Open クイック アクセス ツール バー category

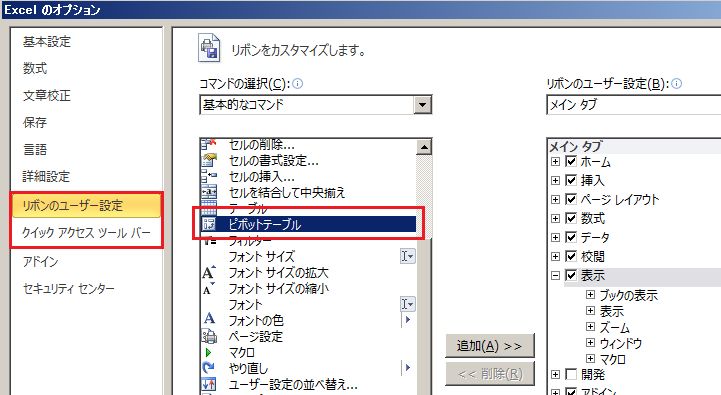[86, 233]
